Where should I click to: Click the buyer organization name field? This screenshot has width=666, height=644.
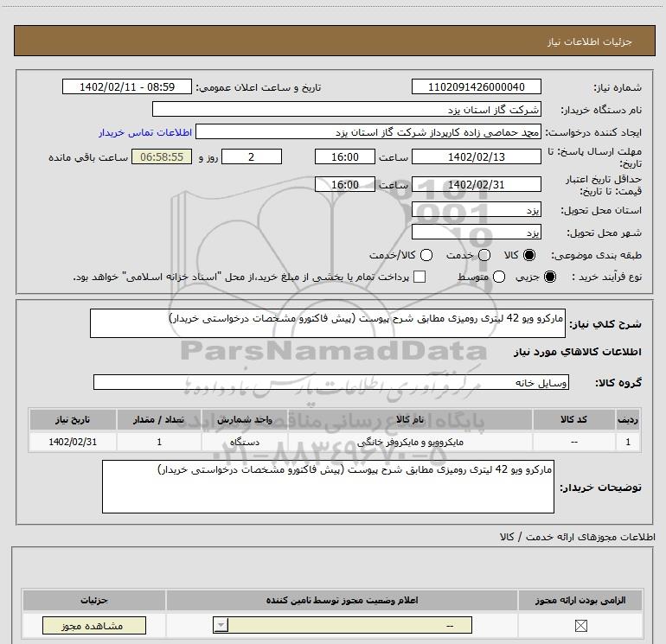coord(347,109)
